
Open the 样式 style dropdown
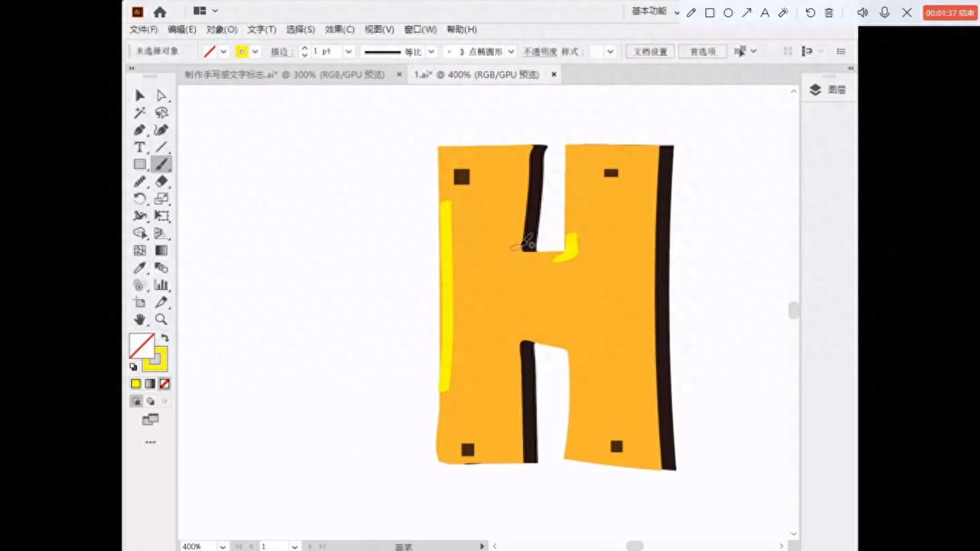click(x=610, y=51)
